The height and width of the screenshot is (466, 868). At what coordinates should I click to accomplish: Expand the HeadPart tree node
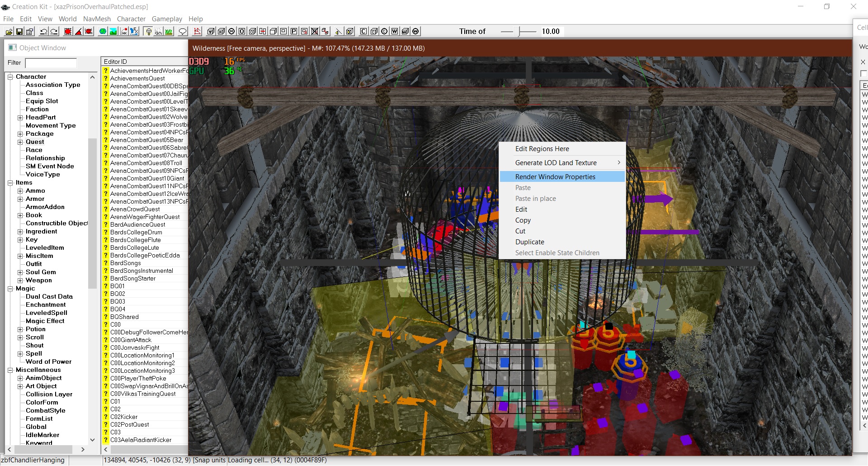[20, 118]
